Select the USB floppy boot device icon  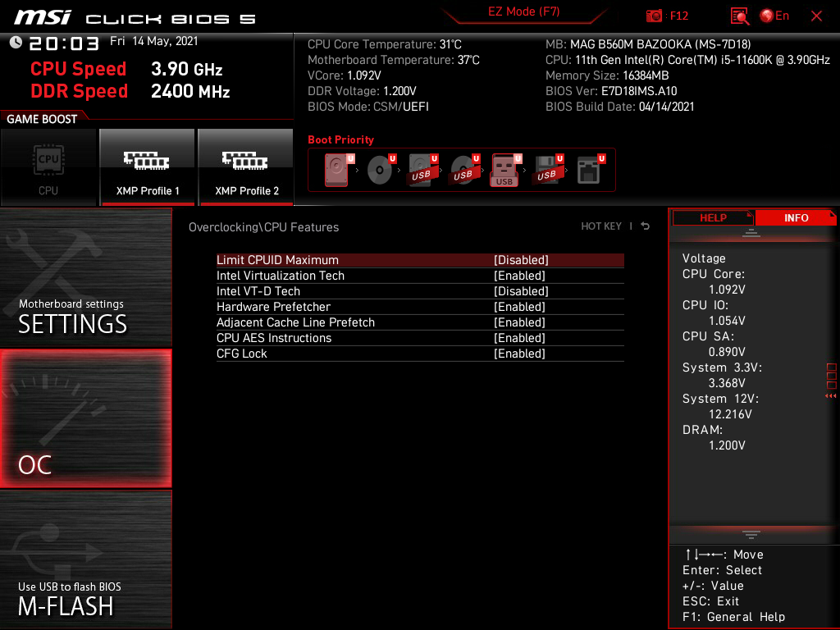pos(547,170)
